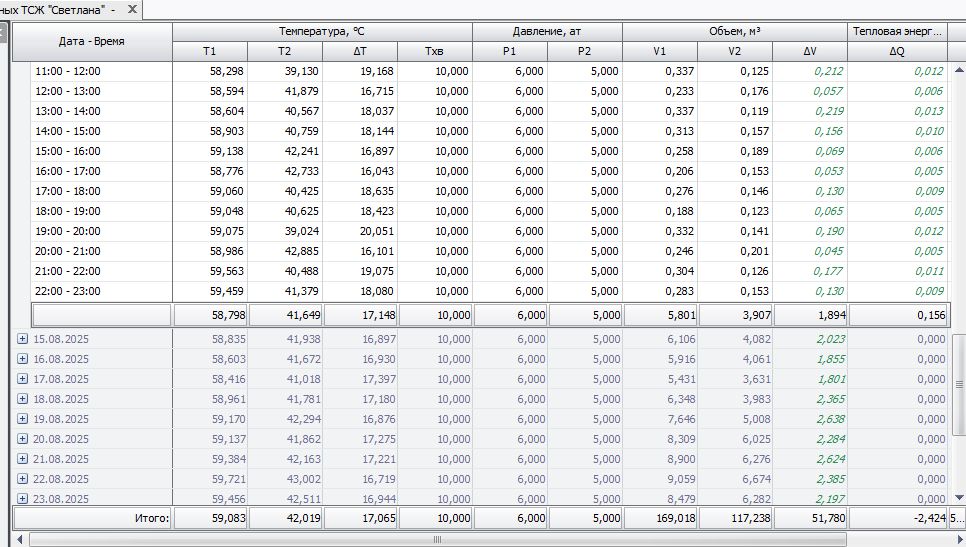Click the T2 column header
Image resolution: width=966 pixels, height=547 pixels.
284,51
